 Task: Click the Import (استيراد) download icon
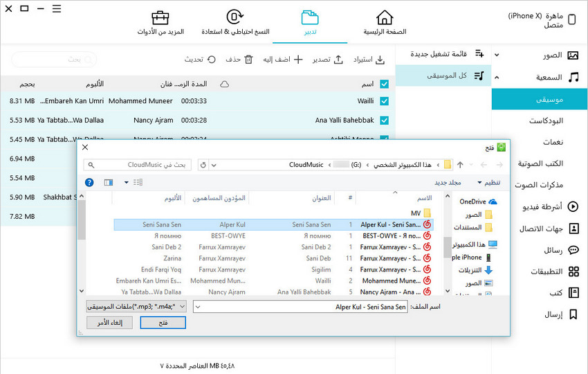tap(380, 60)
